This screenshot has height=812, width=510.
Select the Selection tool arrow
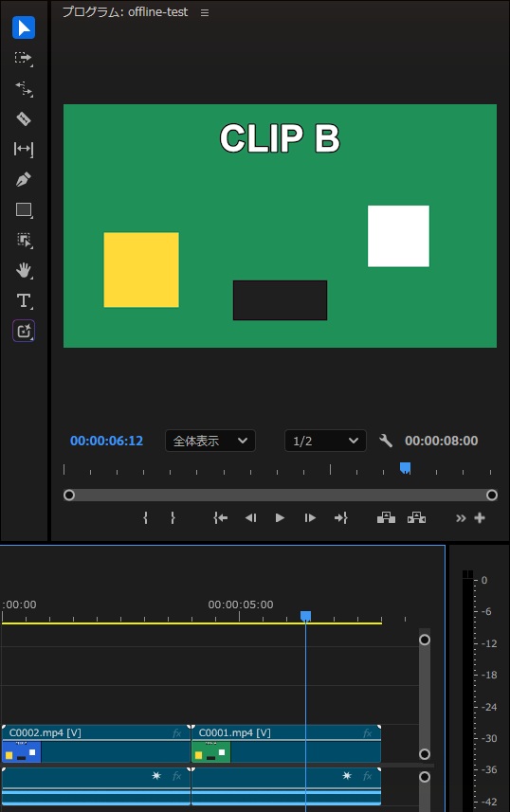pos(24,27)
